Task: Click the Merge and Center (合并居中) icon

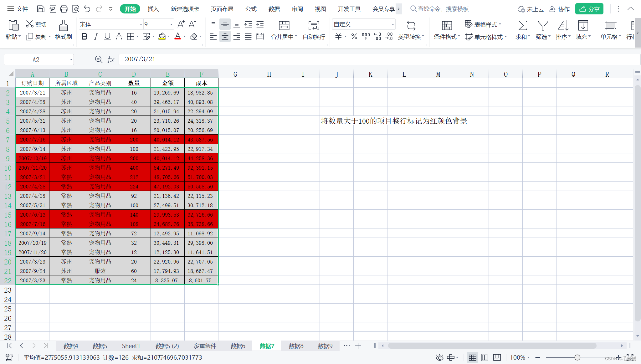Action: pyautogui.click(x=284, y=26)
